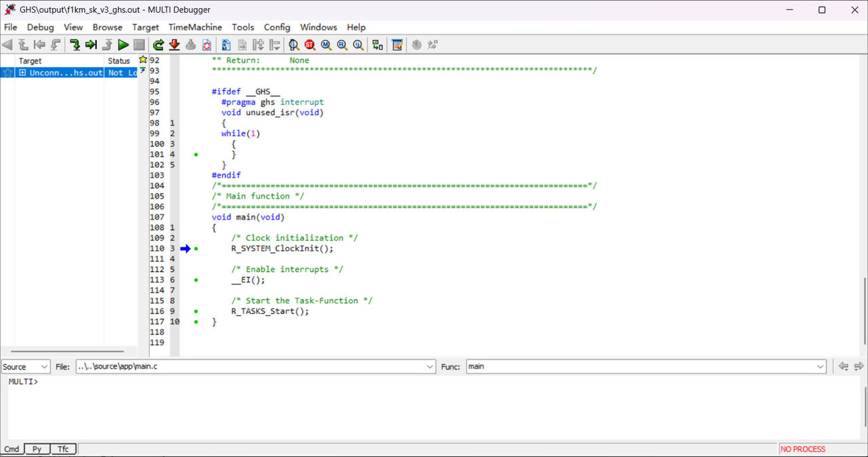868x457 pixels.
Task: Click the target list horizontal scrollbar
Action: [66, 351]
